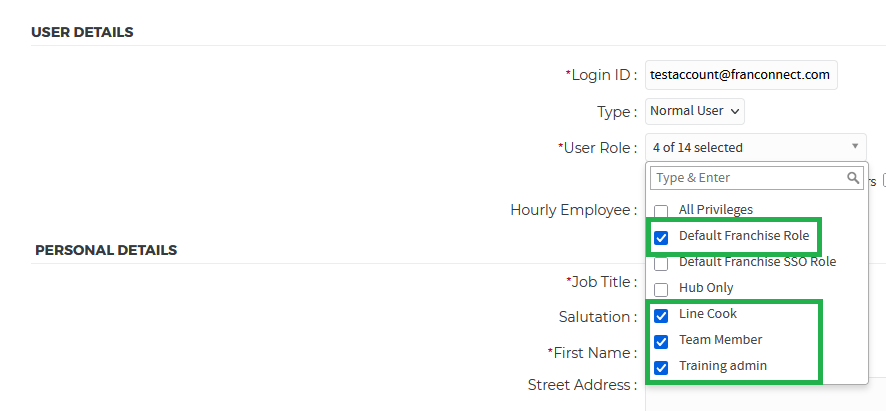This screenshot has height=411, width=886.
Task: Deselect the Team Member role checkbox
Action: point(661,341)
